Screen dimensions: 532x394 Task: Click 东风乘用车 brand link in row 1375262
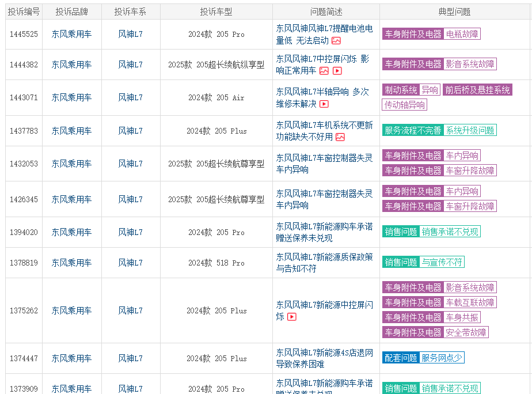click(x=71, y=310)
